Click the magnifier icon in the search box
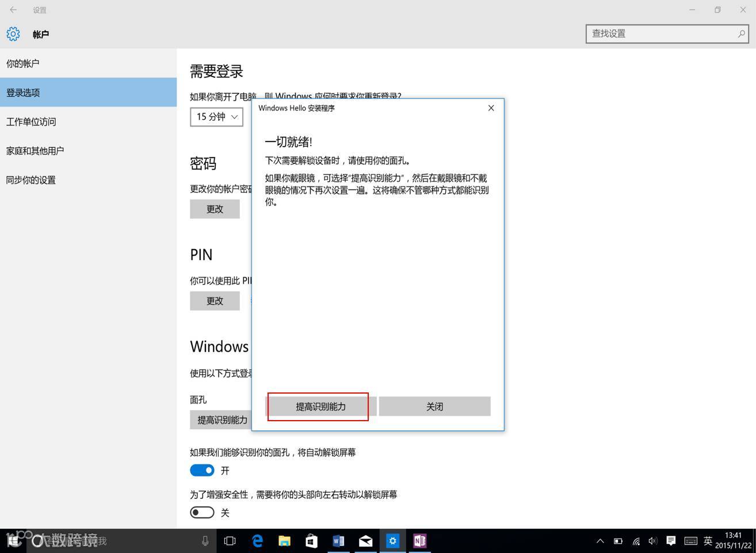Image resolution: width=756 pixels, height=553 pixels. 742,34
